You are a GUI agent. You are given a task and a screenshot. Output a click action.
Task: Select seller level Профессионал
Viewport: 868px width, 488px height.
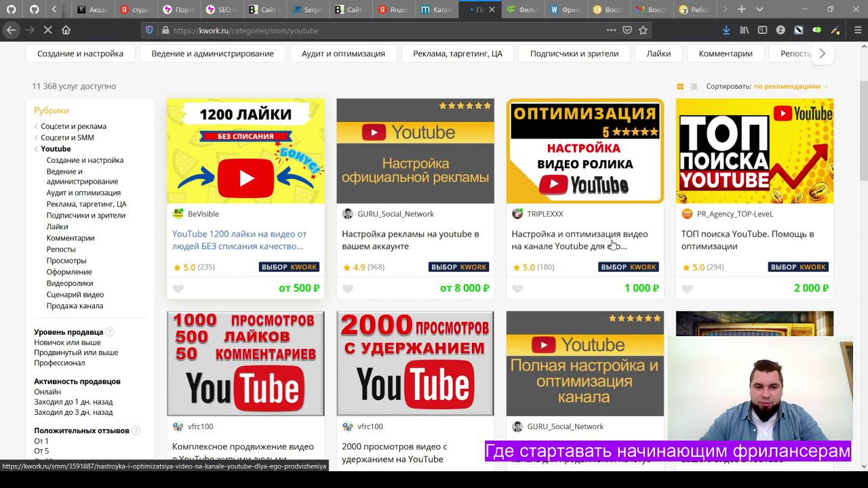click(x=60, y=363)
